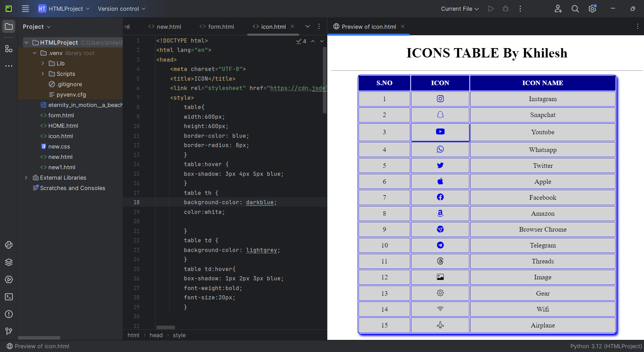Click the Instagram icon in preview table
Image resolution: width=644 pixels, height=352 pixels.
pyautogui.click(x=440, y=99)
